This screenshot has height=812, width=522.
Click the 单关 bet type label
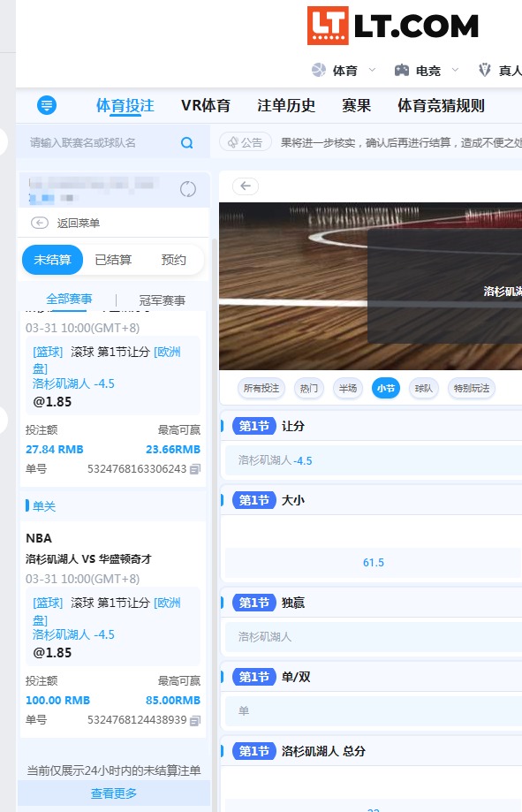pyautogui.click(x=44, y=506)
